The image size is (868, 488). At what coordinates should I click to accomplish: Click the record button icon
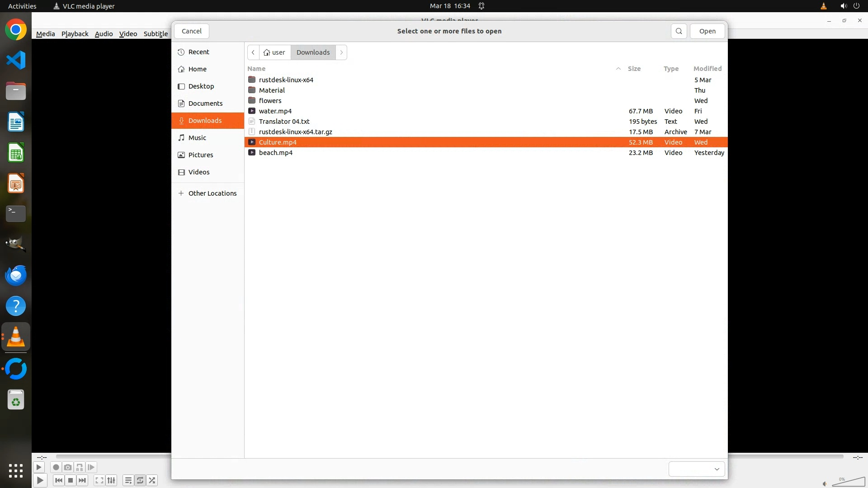(56, 467)
